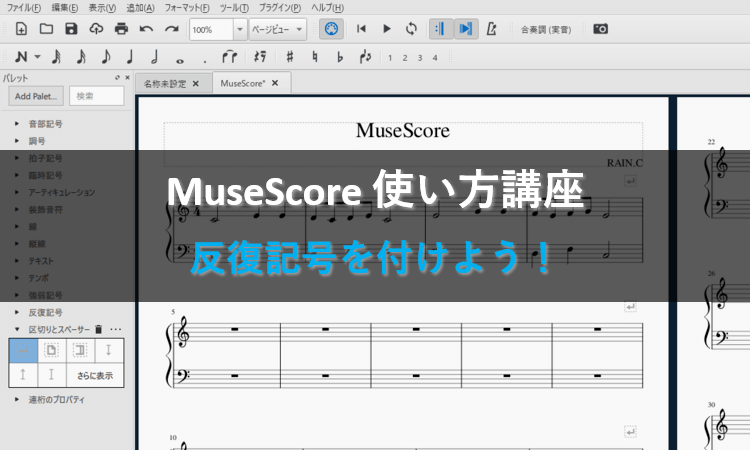The height and width of the screenshot is (450, 750).
Task: Switch to 名称未設定 tab
Action: pos(165,84)
